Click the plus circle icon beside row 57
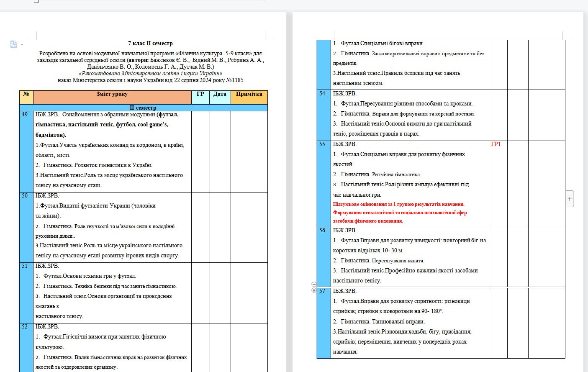 coord(314,290)
